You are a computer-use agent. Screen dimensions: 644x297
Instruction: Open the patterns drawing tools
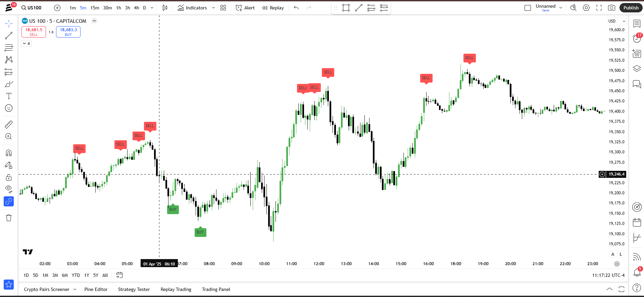pos(9,60)
